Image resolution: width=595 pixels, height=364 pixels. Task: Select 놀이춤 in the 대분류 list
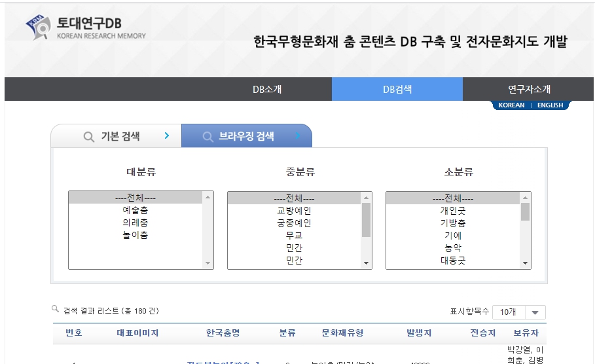pos(135,235)
